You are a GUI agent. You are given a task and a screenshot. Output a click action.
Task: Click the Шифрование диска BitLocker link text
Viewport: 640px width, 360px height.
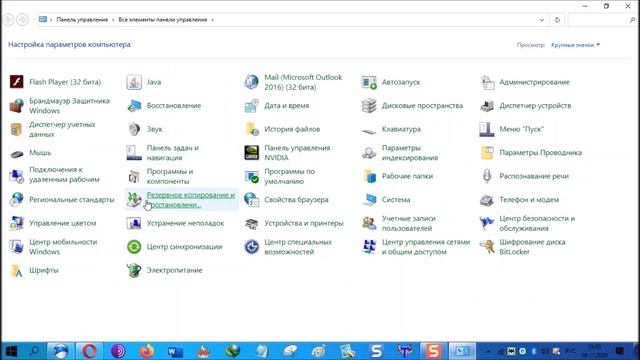coord(532,247)
